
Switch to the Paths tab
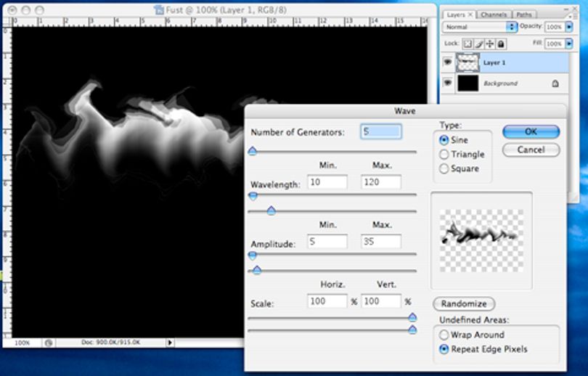point(524,15)
